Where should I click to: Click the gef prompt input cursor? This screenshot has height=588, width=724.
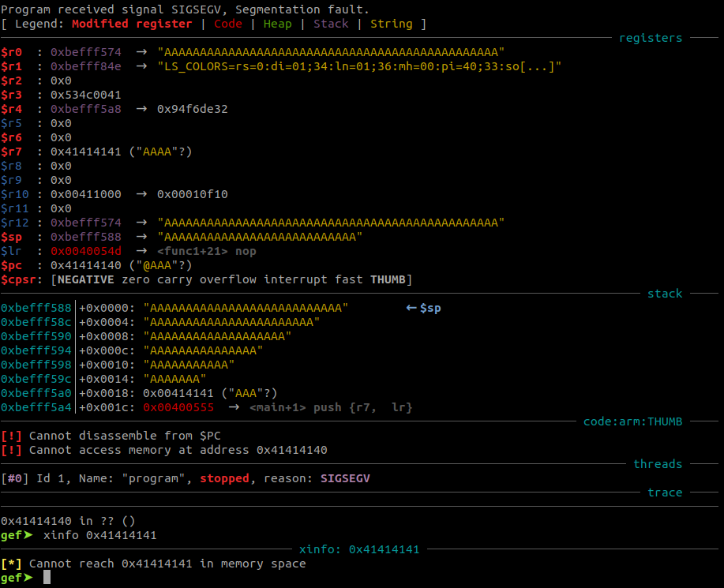(47, 578)
